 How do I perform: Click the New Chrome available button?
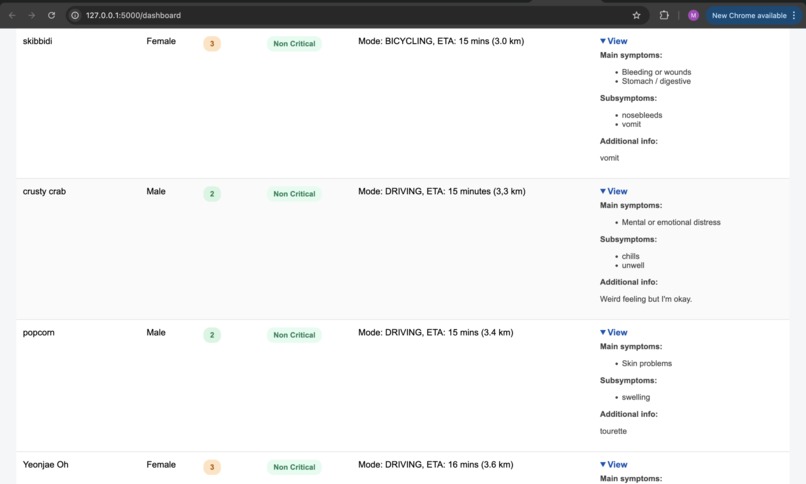point(749,15)
